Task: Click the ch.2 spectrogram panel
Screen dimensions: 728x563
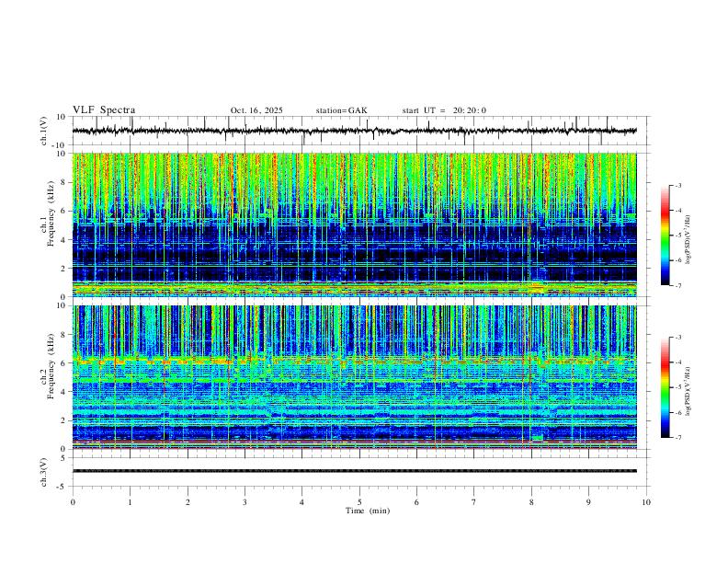Action: pyautogui.click(x=354, y=377)
